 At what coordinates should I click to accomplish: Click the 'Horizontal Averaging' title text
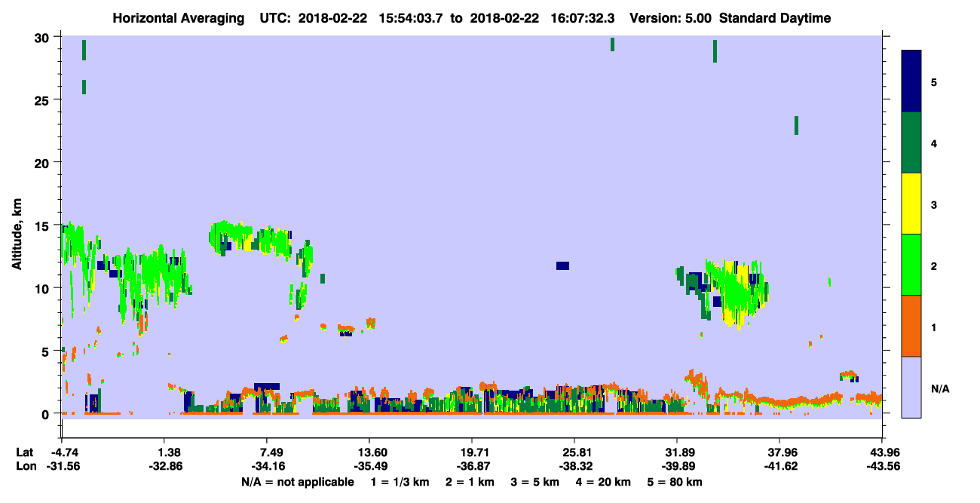tap(180, 18)
